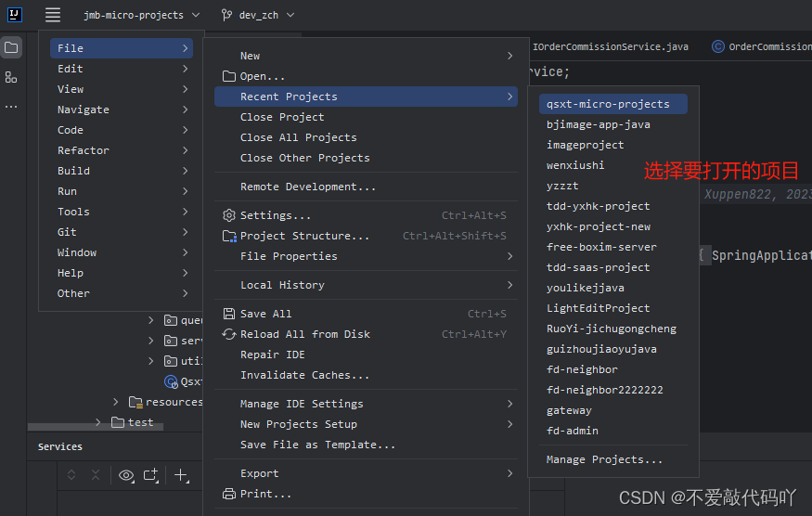Click the IntelliJ IDEA logo icon
Image resolution: width=812 pixels, height=516 pixels.
tap(15, 15)
